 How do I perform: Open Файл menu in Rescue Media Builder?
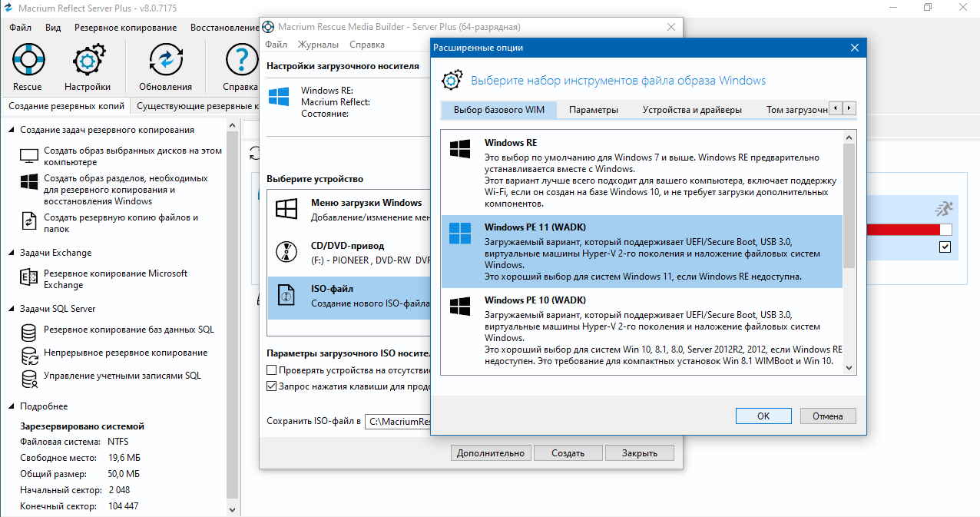(x=276, y=45)
